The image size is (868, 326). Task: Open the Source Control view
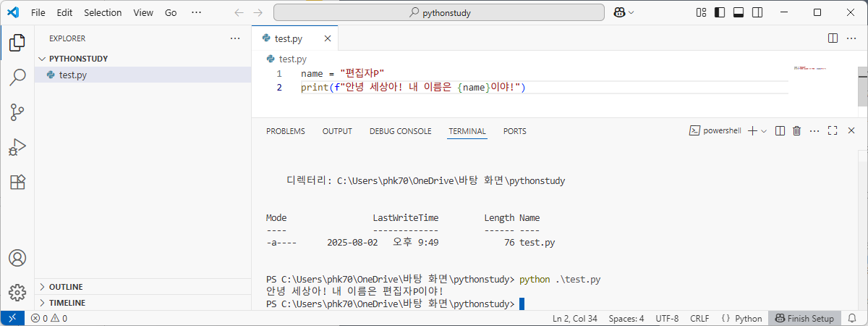point(17,112)
